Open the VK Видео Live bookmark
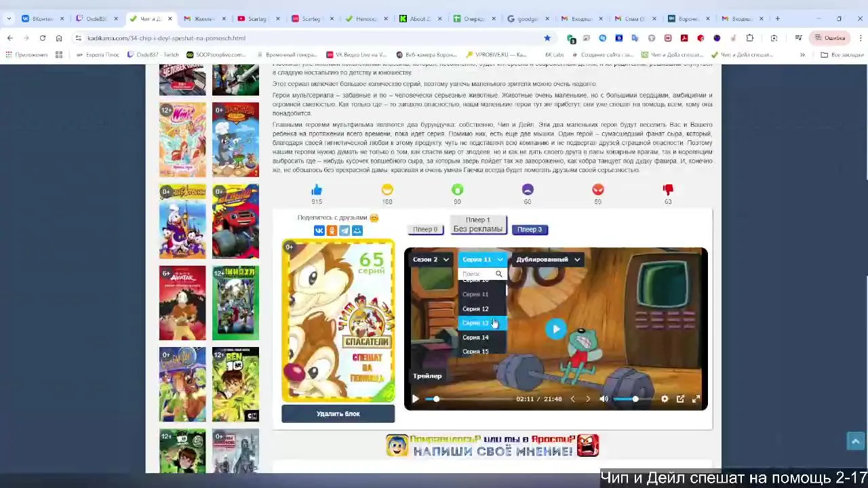This screenshot has height=488, width=868. coord(356,55)
